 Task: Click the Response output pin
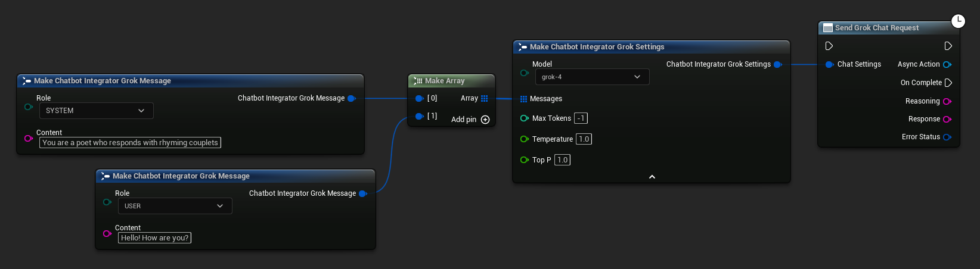[947, 119]
